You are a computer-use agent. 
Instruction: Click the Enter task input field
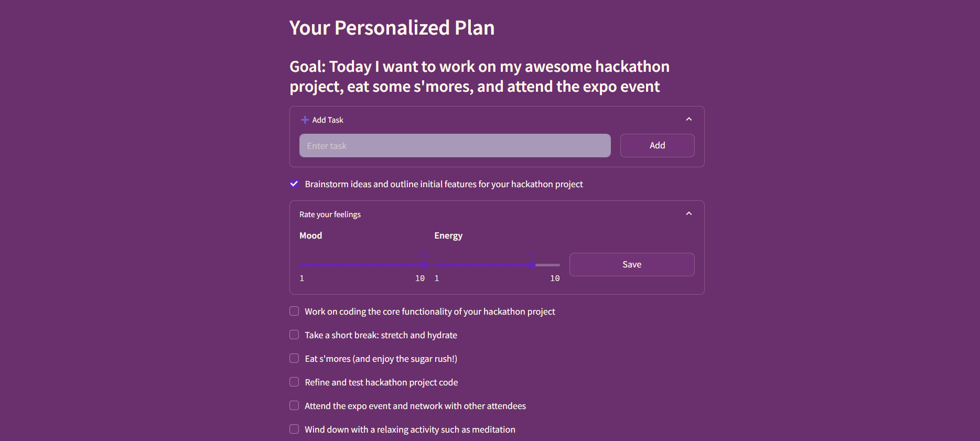tap(455, 146)
